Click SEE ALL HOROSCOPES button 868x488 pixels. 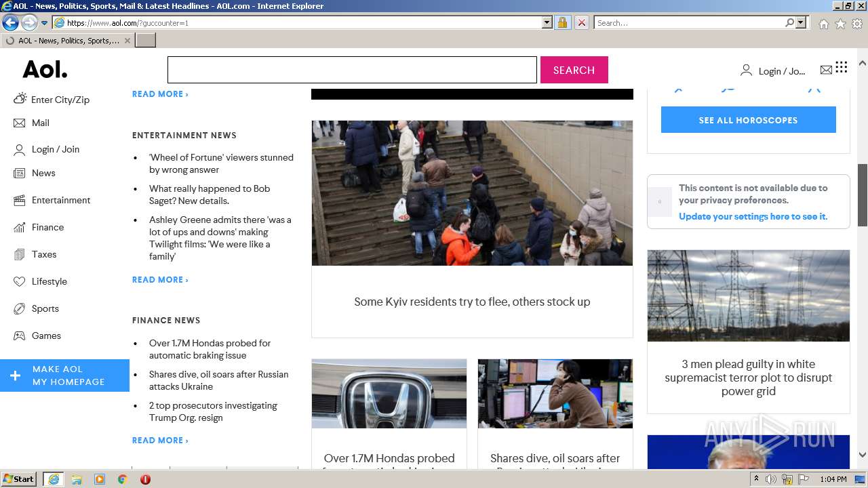coord(748,120)
